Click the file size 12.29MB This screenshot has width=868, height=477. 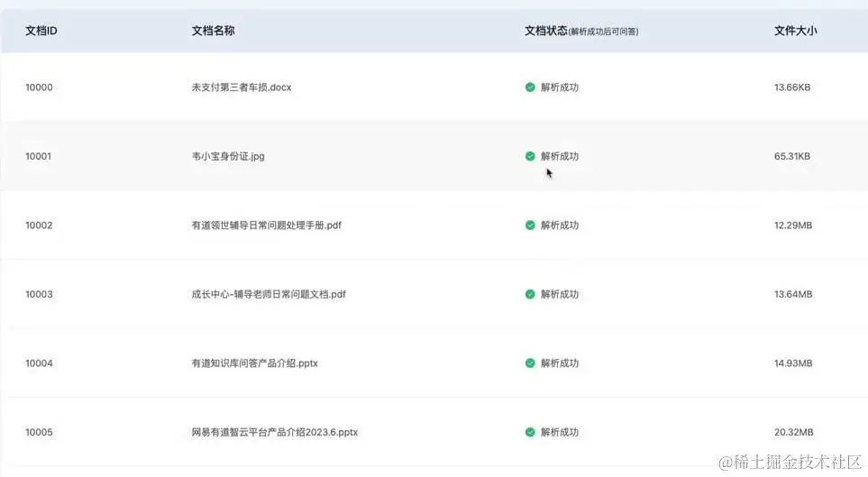click(793, 225)
